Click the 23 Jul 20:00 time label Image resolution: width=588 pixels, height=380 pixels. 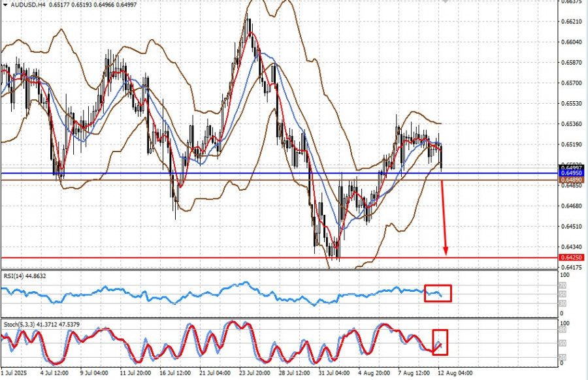255,373
